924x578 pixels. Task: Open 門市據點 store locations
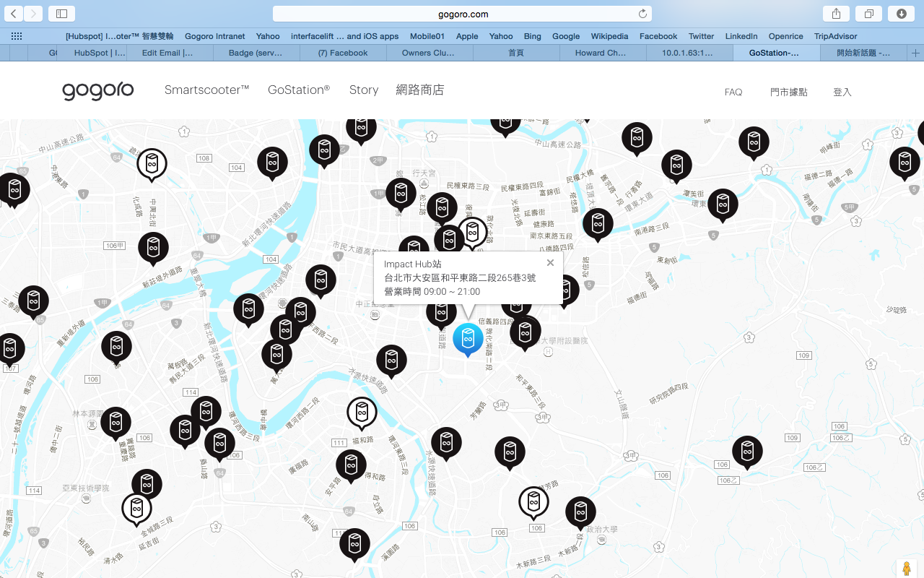(x=789, y=92)
